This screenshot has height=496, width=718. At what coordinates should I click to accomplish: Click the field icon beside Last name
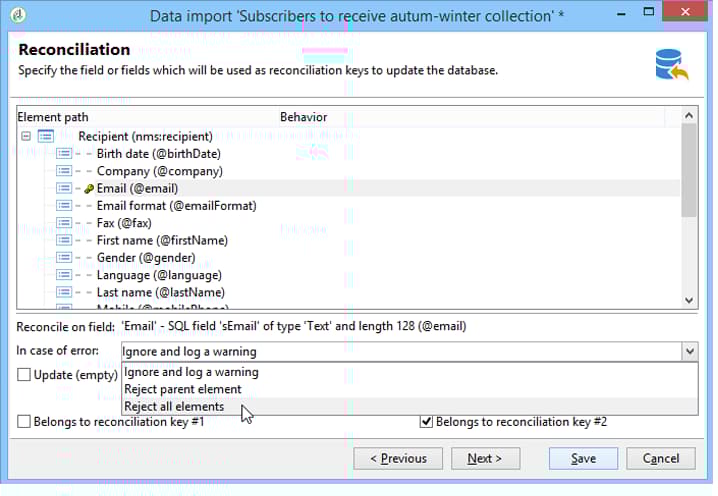click(64, 292)
